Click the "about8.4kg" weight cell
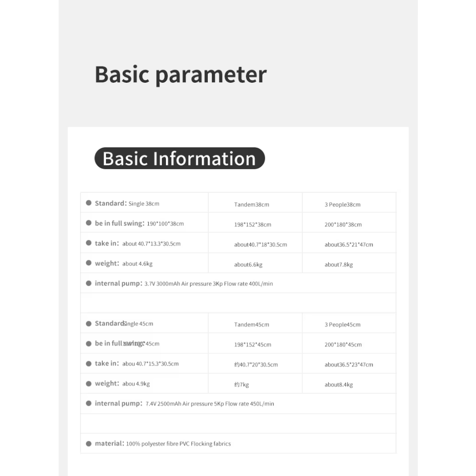The height and width of the screenshot is (476, 476). (x=339, y=384)
